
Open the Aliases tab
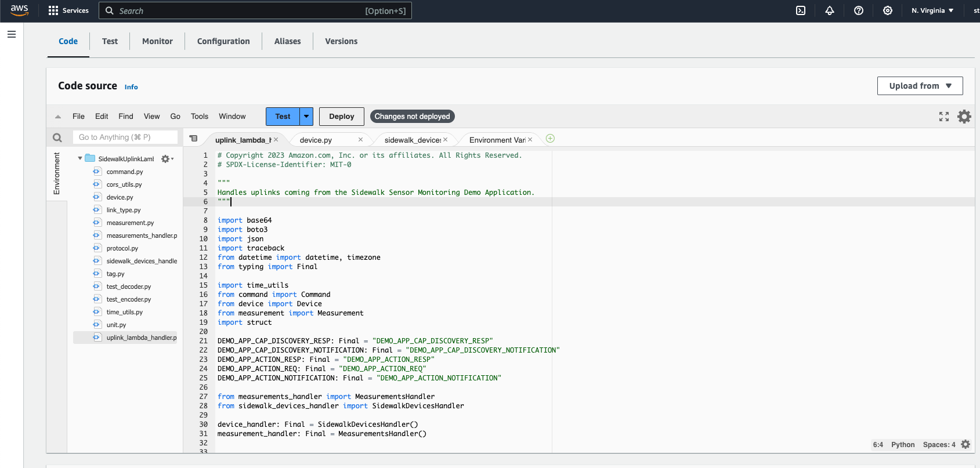(287, 41)
